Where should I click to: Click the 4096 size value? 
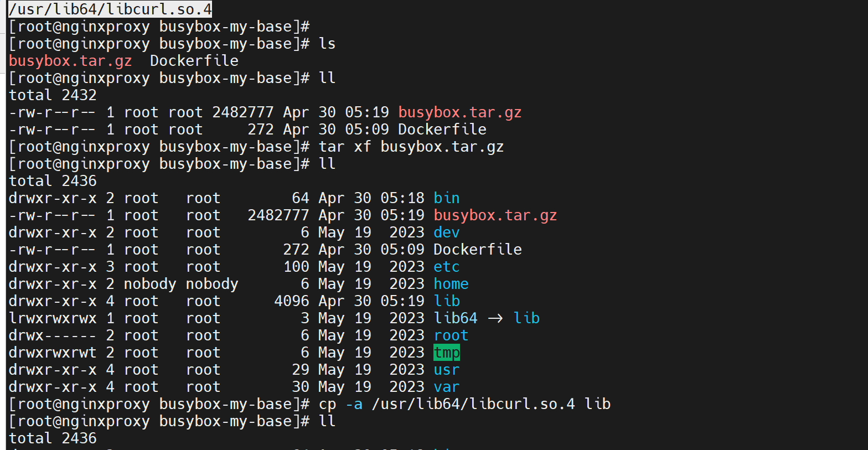coord(292,301)
